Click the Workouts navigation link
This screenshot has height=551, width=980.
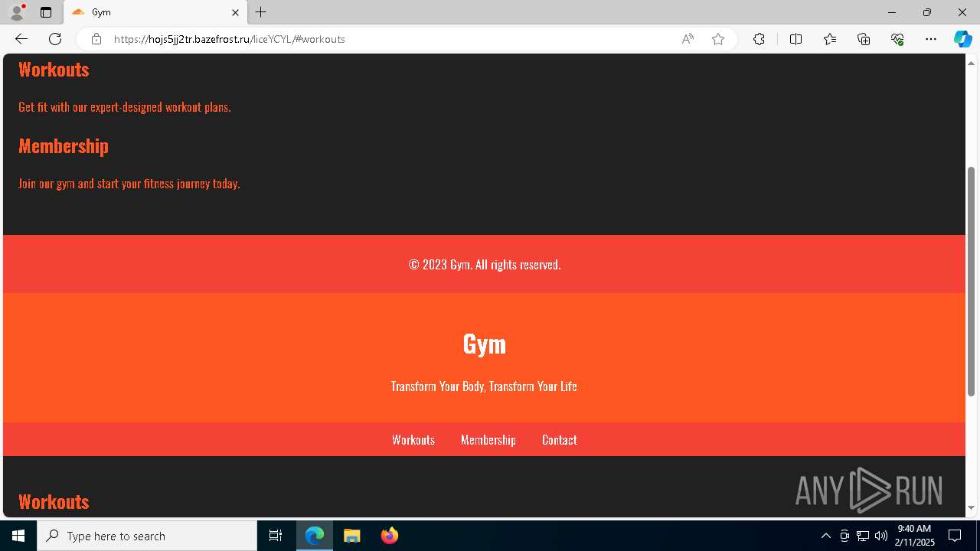point(413,440)
